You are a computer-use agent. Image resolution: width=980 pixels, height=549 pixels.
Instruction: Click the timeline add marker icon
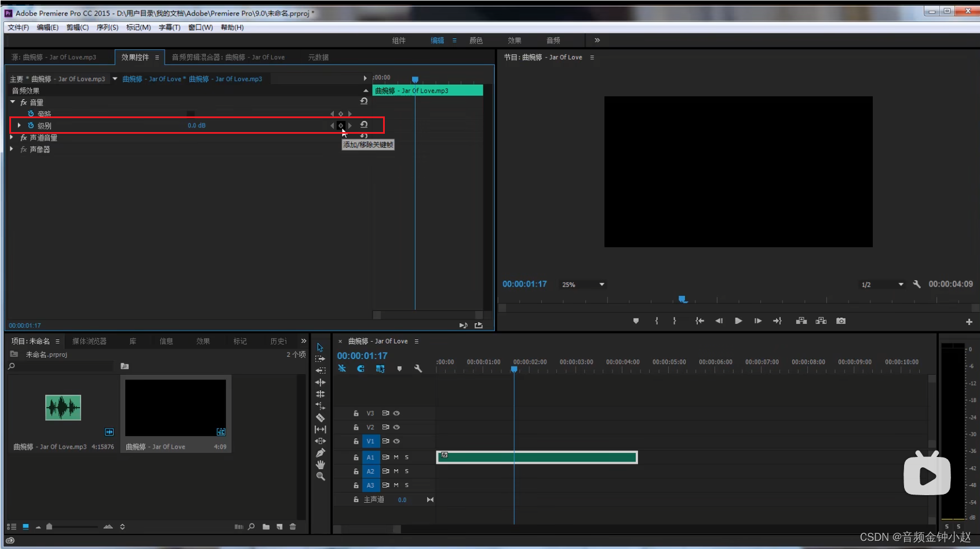(x=399, y=368)
